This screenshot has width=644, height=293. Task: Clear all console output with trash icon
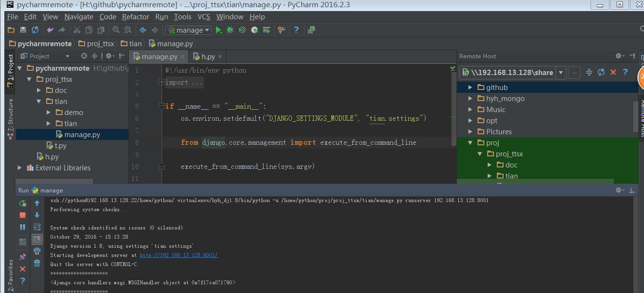(37, 263)
